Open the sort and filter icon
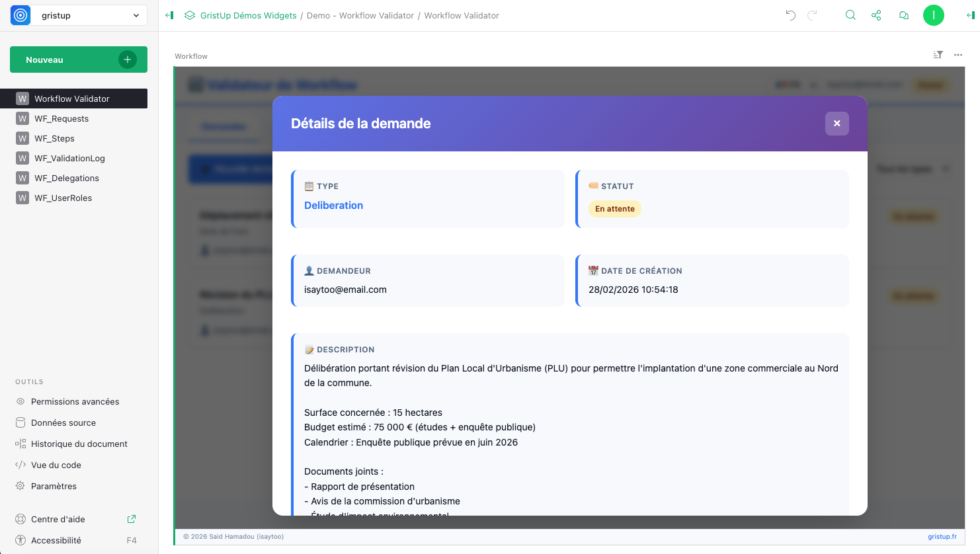Image resolution: width=980 pixels, height=554 pixels. click(938, 55)
